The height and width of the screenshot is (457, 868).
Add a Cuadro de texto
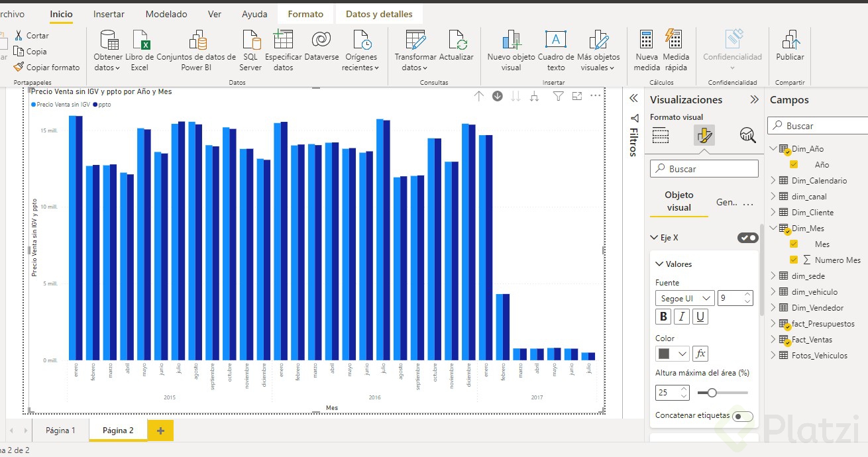click(x=555, y=50)
